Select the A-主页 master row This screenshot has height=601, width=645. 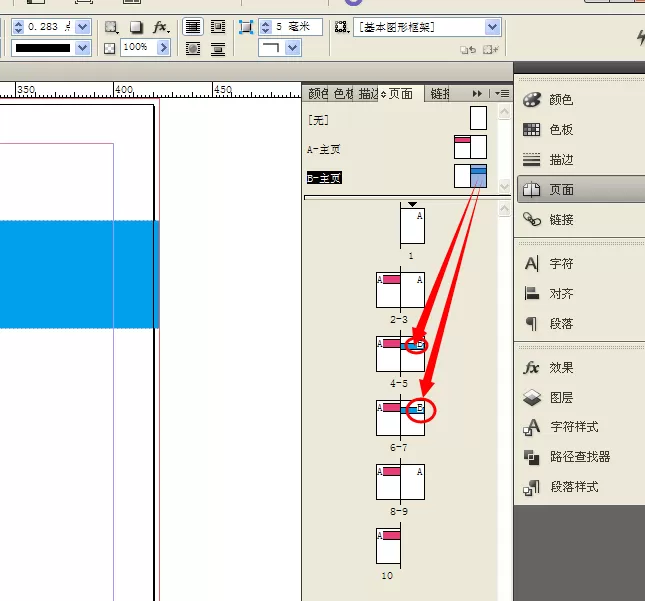tap(400, 149)
